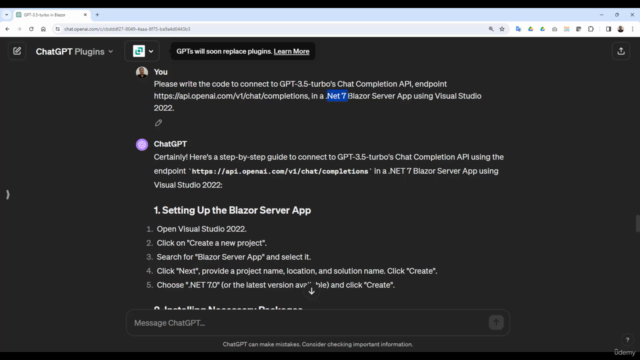Click the second Google Drive extension icon
The width and height of the screenshot is (640, 360).
coord(542,29)
